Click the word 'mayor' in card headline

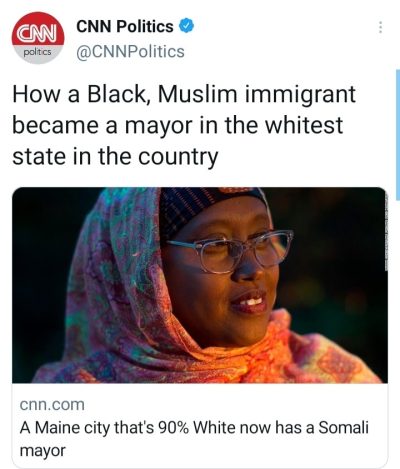(x=43, y=451)
